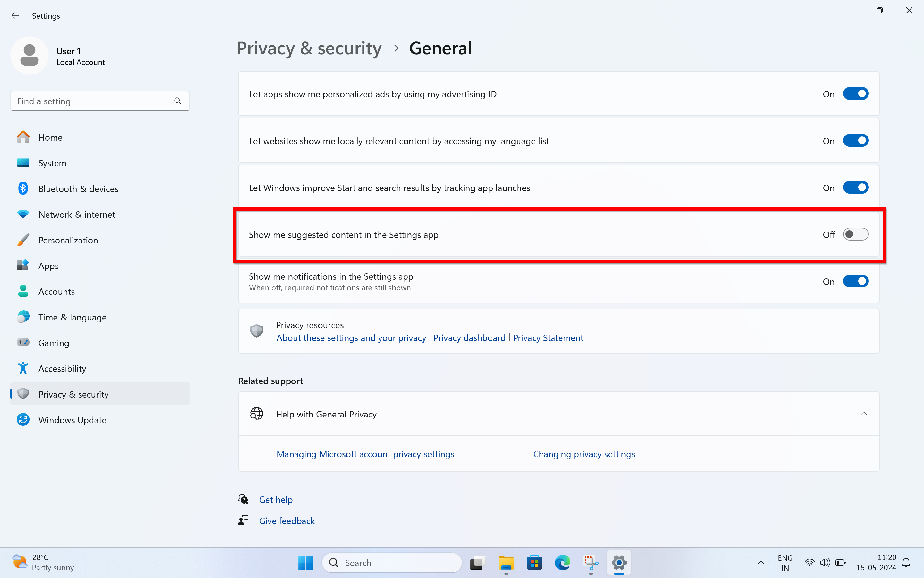Click the battery tray icon
The height and width of the screenshot is (578, 924).
(x=840, y=563)
